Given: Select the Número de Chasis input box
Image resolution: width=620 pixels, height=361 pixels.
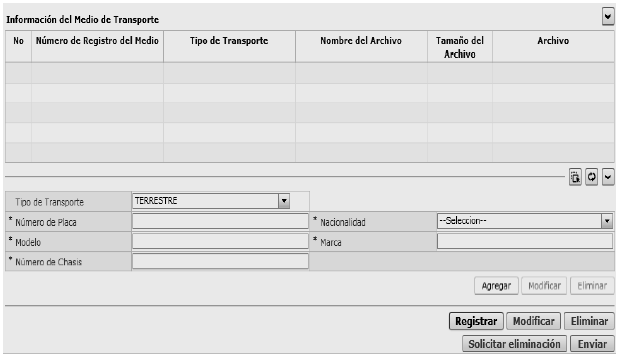Looking at the screenshot, I should click(220, 261).
